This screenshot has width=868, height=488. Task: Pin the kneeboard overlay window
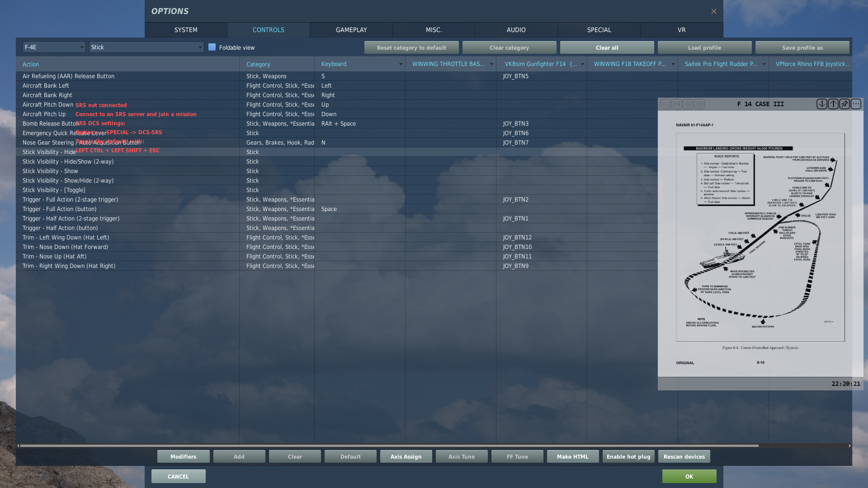pyautogui.click(x=844, y=104)
